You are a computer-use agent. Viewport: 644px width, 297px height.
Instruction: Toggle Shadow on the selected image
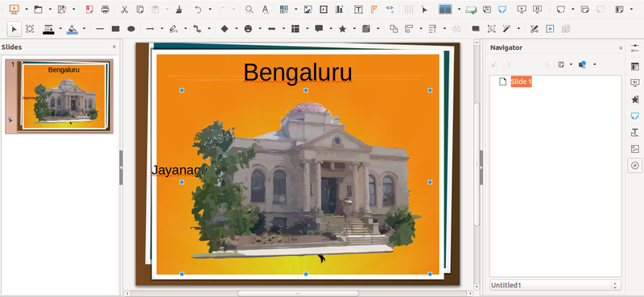(476, 29)
